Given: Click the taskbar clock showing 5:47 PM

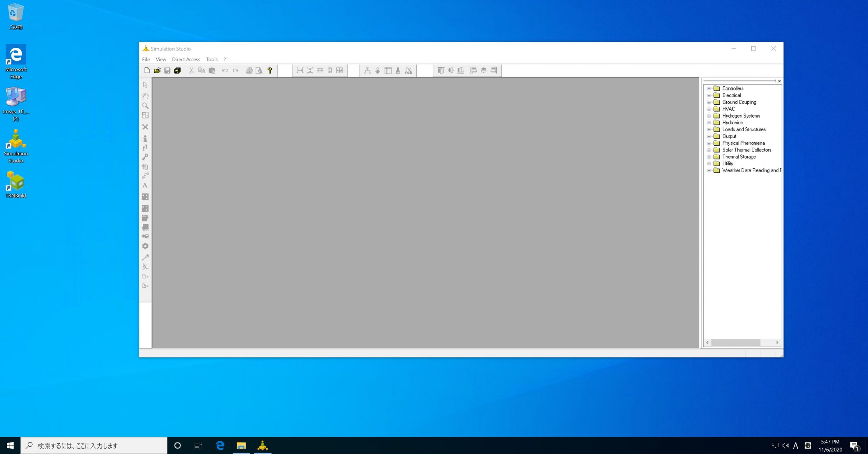Looking at the screenshot, I should 830,446.
